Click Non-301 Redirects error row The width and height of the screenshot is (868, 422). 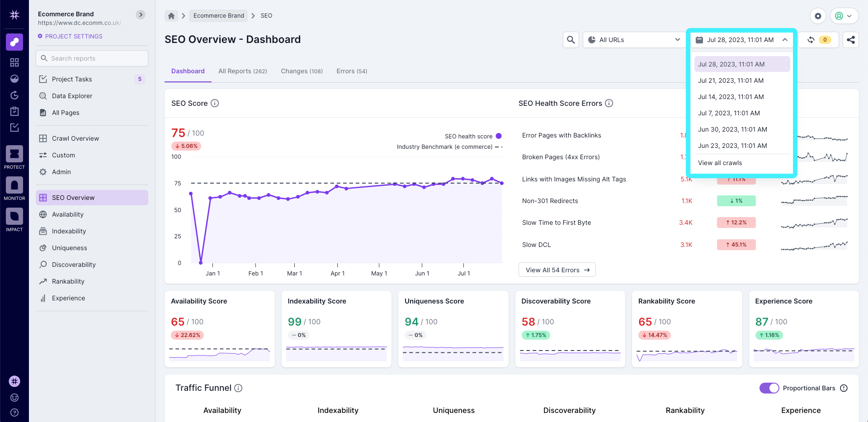click(x=684, y=201)
